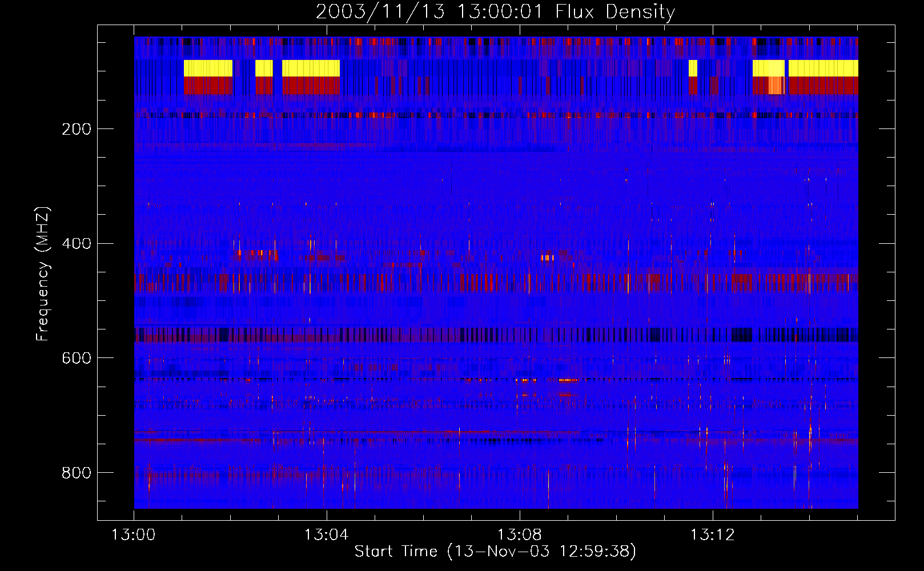Click the plot title '2003/11/13 13:00:01 Flux Density'
This screenshot has height=571, width=924.
[x=496, y=11]
